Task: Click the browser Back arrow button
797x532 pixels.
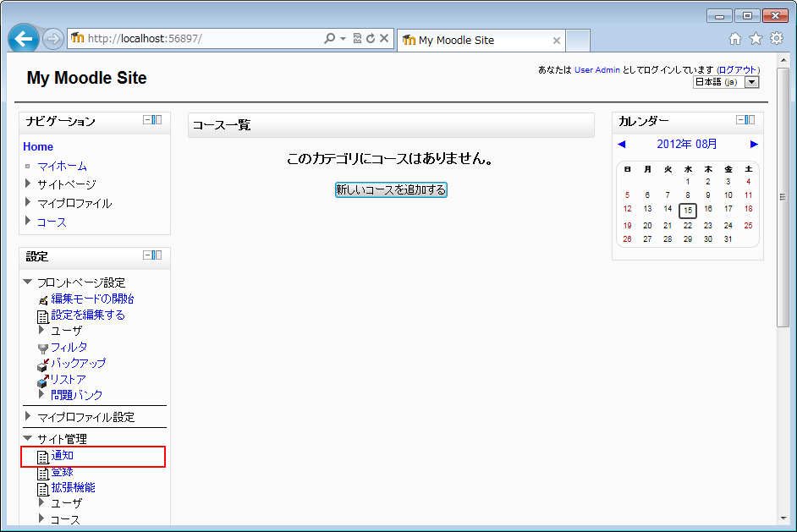Action: [24, 39]
